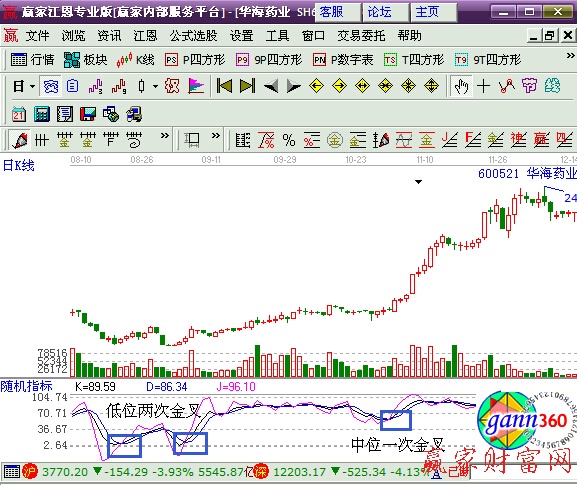Click the yellow diamond right-arrow icon
This screenshot has width=577, height=485.
tap(339, 86)
